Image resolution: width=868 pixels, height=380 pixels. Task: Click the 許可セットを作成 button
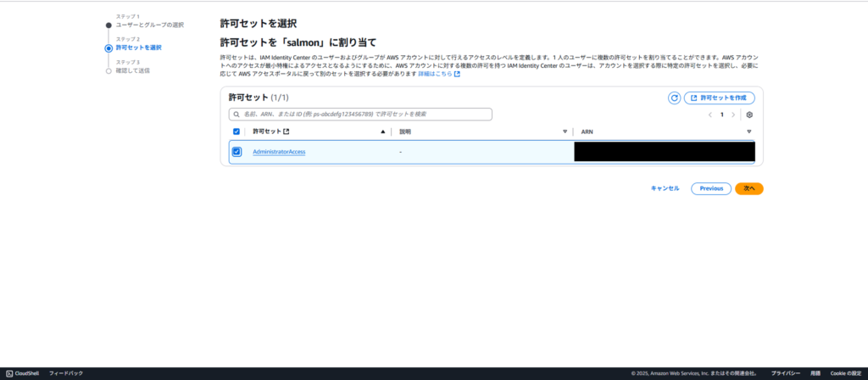(719, 98)
